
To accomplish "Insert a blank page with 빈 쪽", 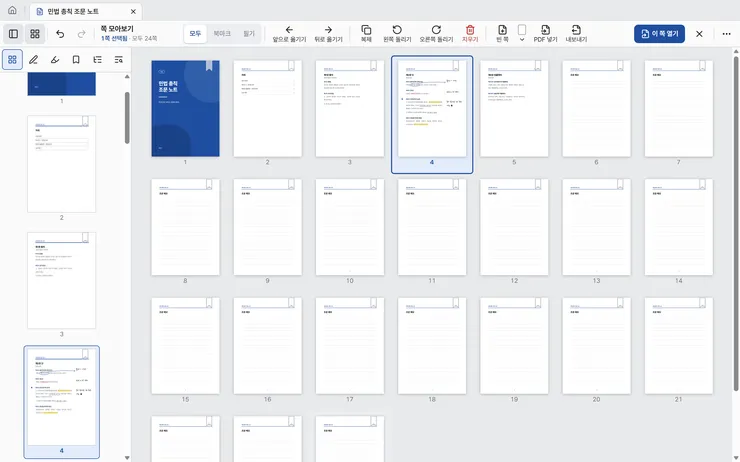I will point(502,34).
